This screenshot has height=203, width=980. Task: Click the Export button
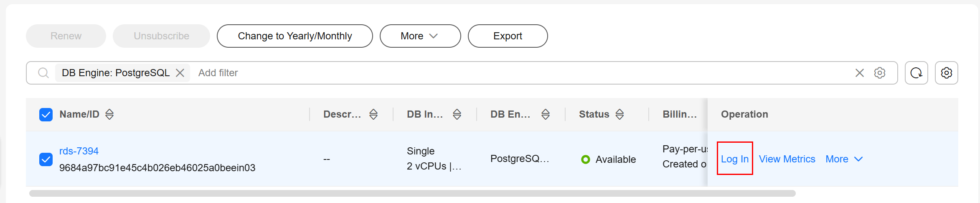point(508,36)
